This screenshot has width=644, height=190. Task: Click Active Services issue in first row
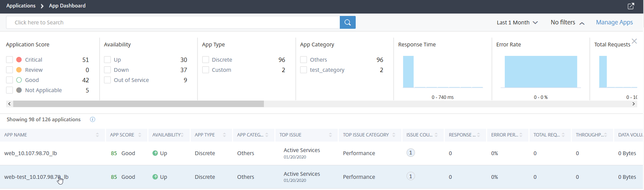pos(302,150)
